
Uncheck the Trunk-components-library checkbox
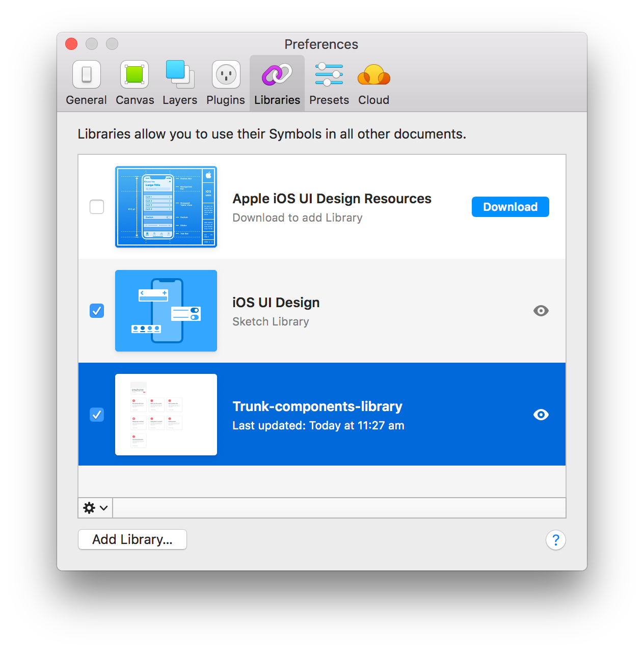click(x=97, y=415)
